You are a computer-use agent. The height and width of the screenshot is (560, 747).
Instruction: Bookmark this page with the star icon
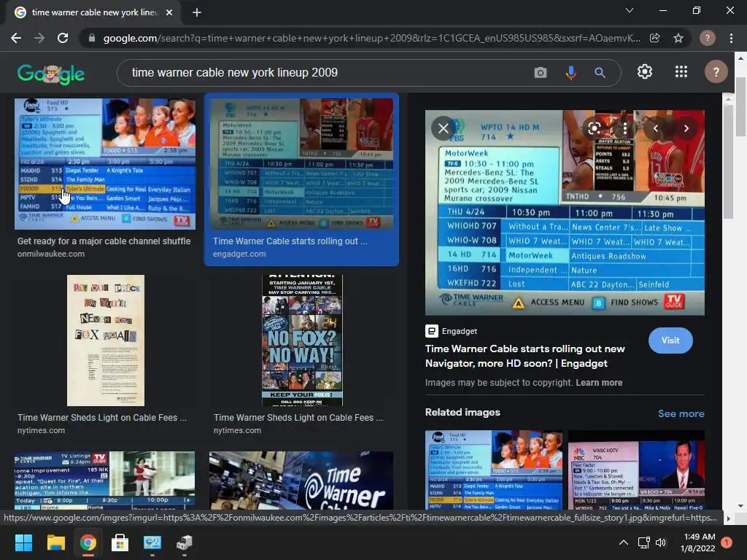coord(678,38)
